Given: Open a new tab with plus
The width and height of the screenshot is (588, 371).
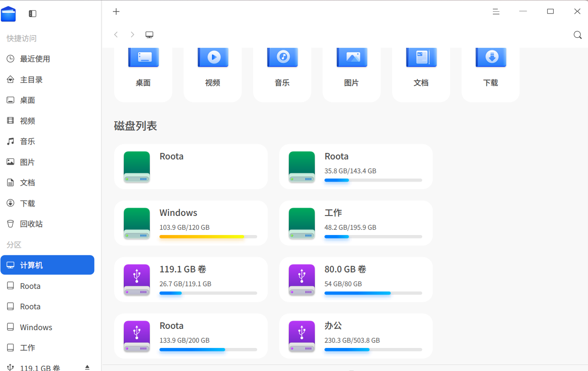Looking at the screenshot, I should point(116,12).
